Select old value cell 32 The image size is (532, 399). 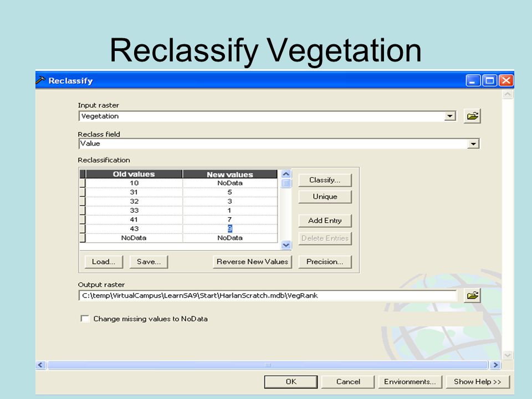click(134, 202)
